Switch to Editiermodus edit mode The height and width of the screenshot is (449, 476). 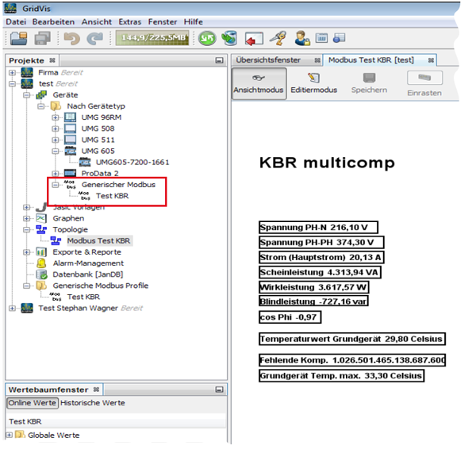pyautogui.click(x=313, y=83)
